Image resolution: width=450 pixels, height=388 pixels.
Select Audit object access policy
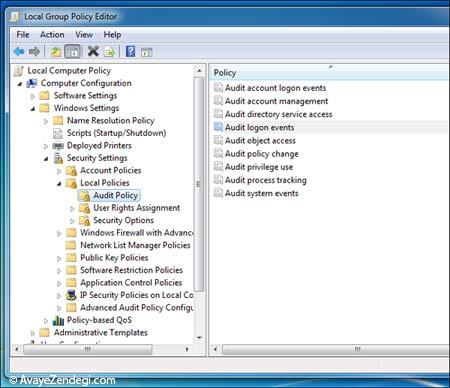coord(260,141)
